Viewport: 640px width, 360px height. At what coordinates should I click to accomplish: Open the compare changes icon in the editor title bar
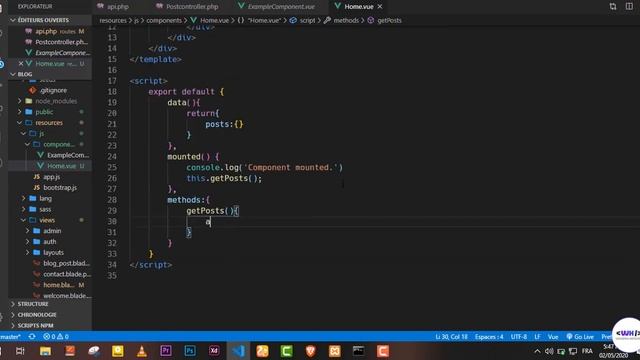(613, 6)
